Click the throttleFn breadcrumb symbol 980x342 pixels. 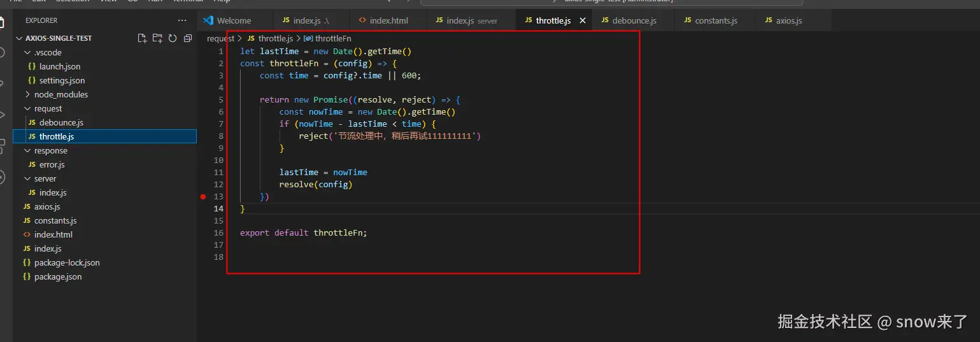[327, 39]
